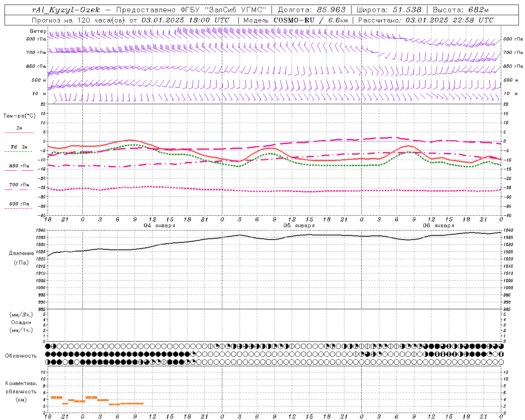This screenshot has height=420, width=525.
Task: Click the (мм/3ч.) precipitation unit label
Action: coord(21,315)
